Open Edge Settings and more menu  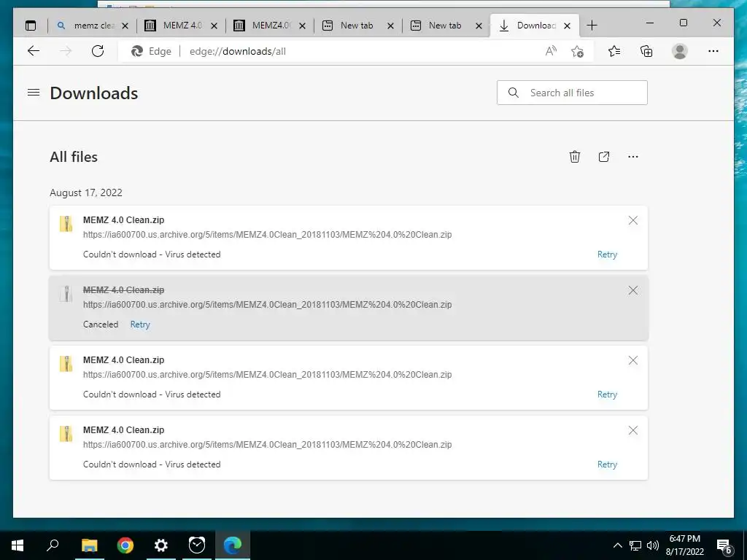tap(713, 51)
